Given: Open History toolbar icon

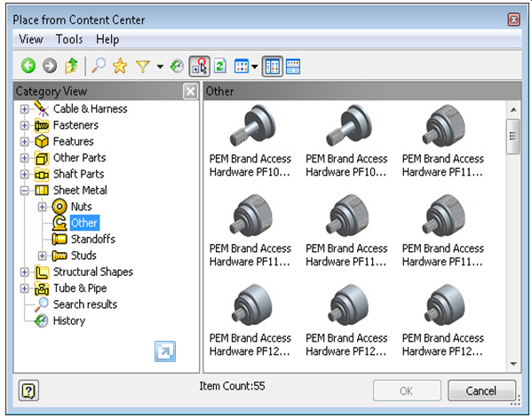Looking at the screenshot, I should pyautogui.click(x=177, y=66).
